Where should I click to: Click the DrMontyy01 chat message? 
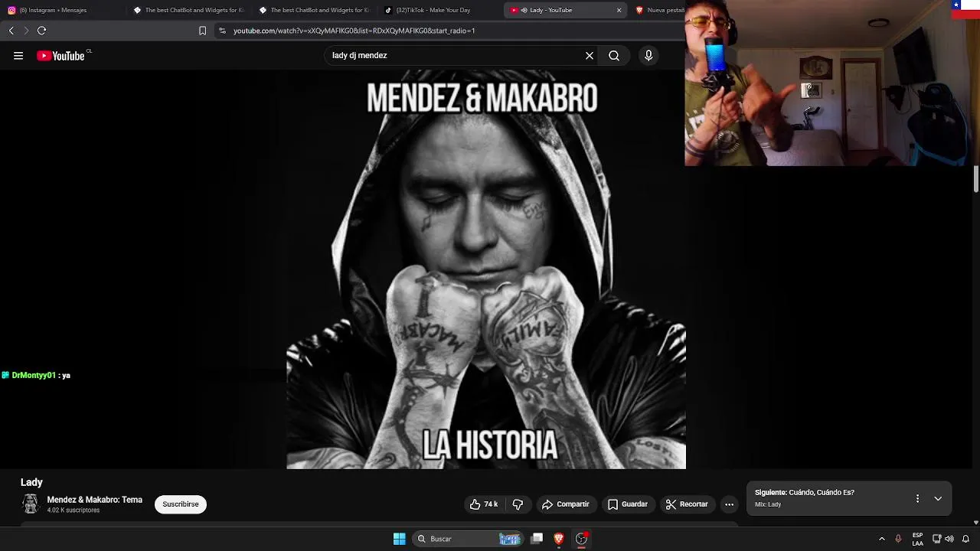pos(36,376)
